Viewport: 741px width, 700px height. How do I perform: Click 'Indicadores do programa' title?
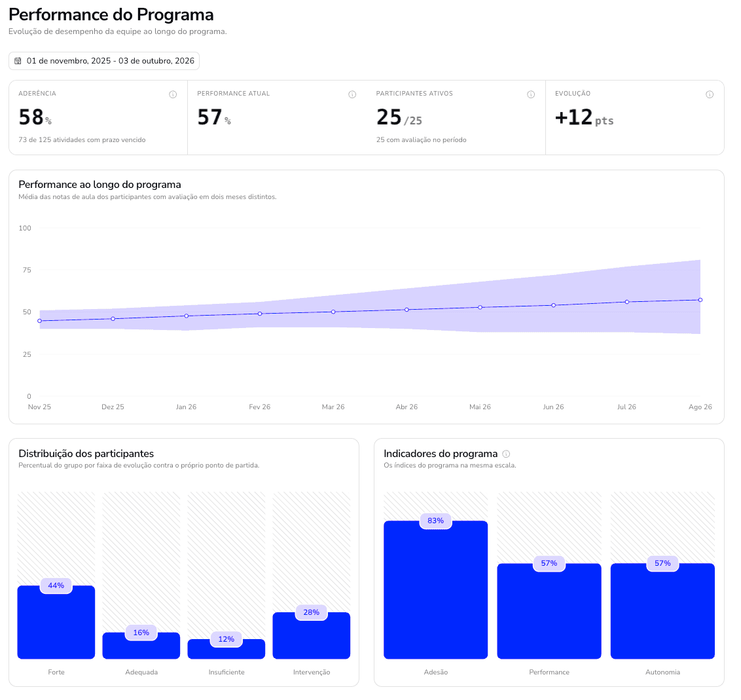coord(441,454)
